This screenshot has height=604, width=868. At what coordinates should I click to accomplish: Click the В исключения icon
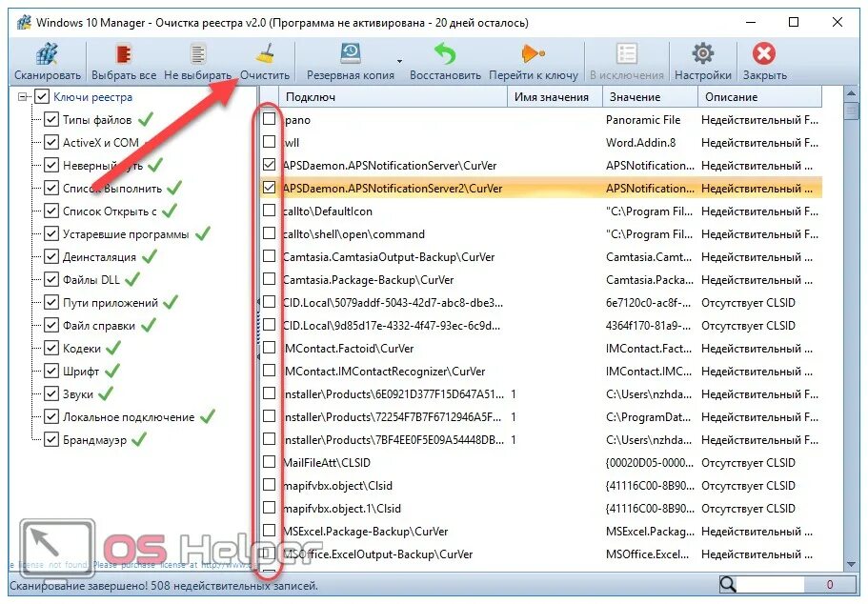pos(627,54)
